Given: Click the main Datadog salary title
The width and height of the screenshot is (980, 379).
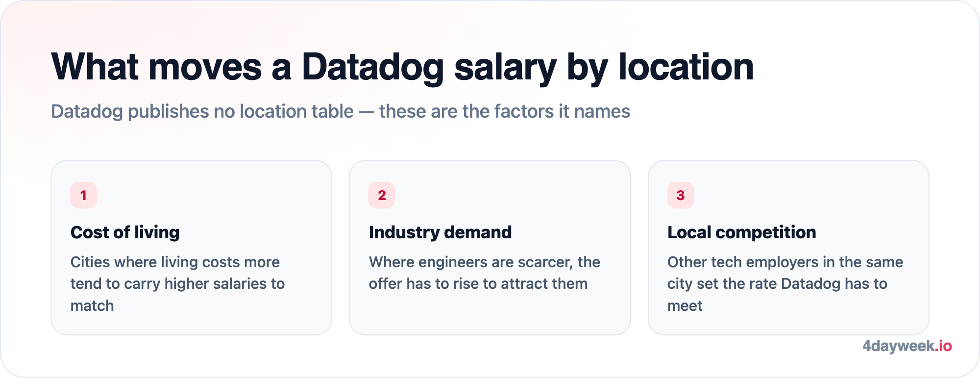Looking at the screenshot, I should [x=402, y=67].
